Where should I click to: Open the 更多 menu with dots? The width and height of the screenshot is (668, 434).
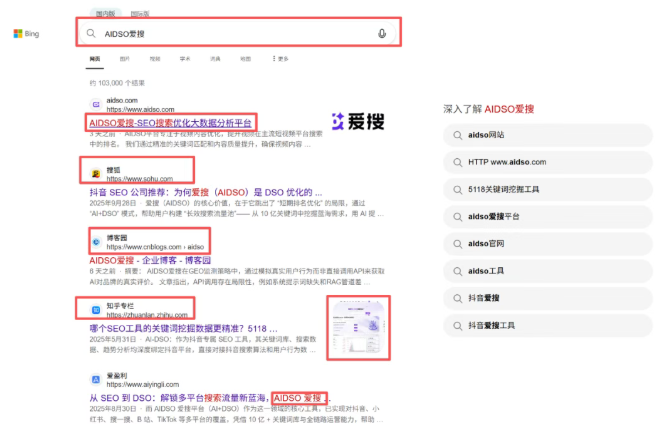click(281, 59)
